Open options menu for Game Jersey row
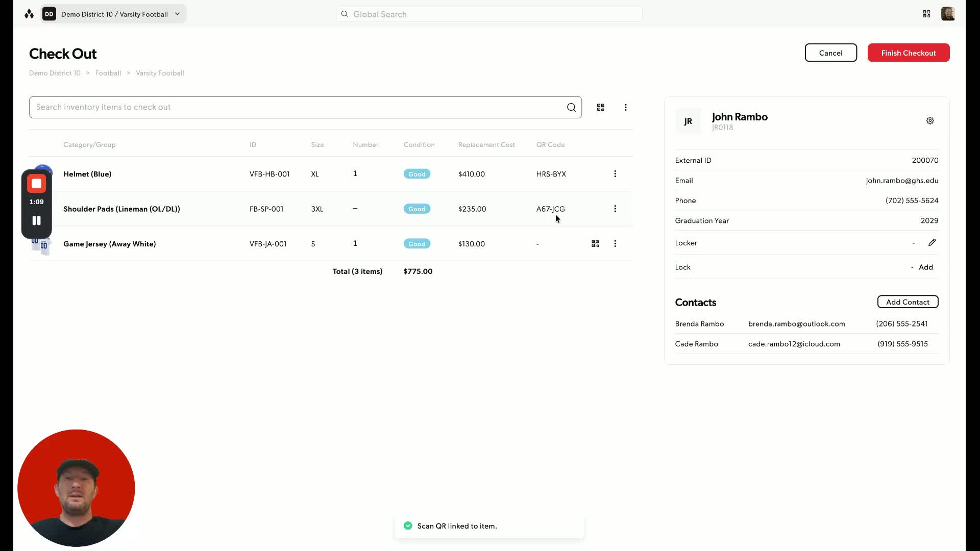Image resolution: width=980 pixels, height=551 pixels. 615,244
